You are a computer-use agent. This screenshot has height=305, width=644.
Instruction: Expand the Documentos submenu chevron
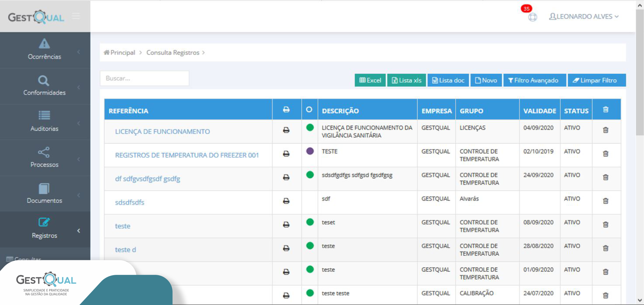pyautogui.click(x=79, y=195)
